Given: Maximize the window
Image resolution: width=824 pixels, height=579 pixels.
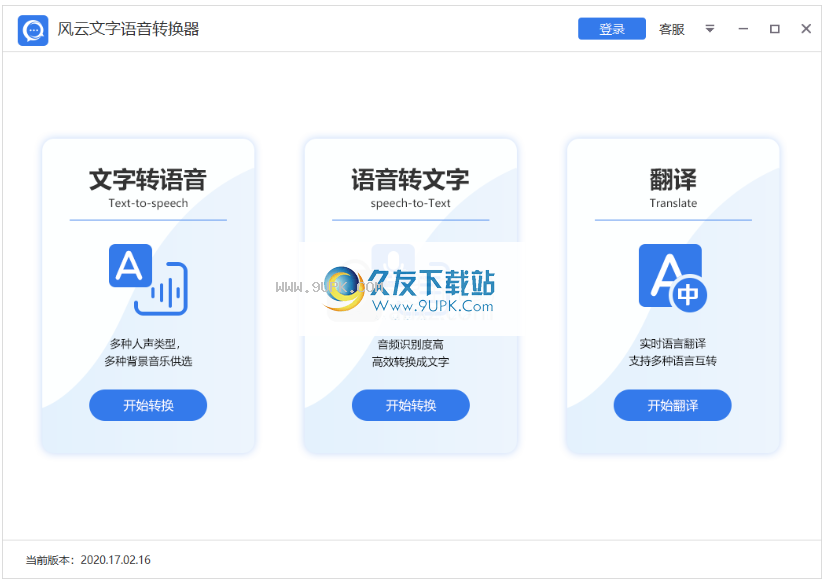Looking at the screenshot, I should click(775, 29).
